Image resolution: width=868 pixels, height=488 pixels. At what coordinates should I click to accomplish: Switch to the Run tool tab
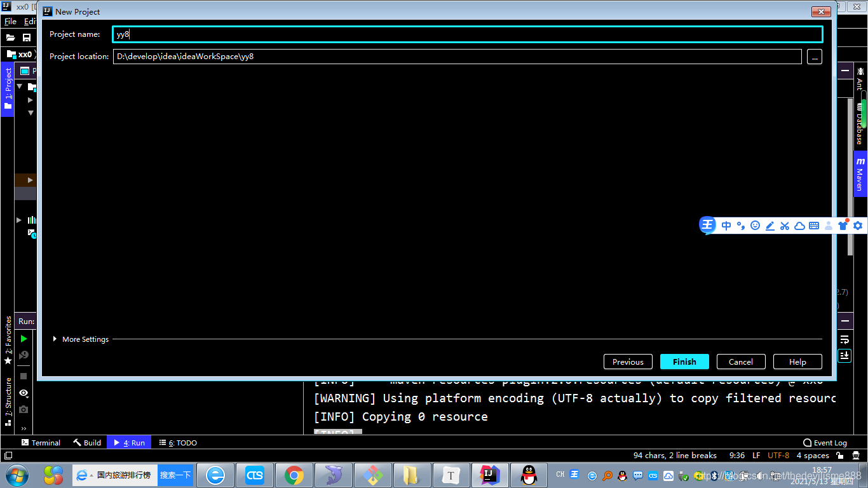pyautogui.click(x=129, y=442)
